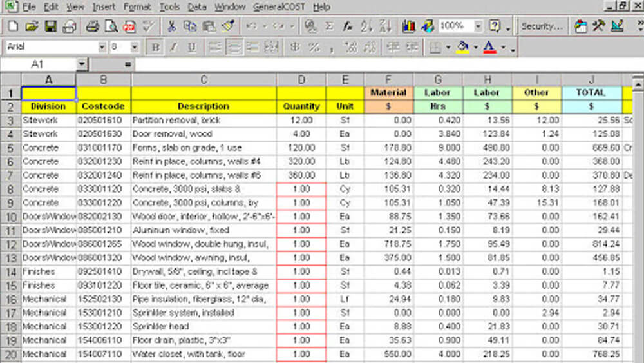Open the font size dropdown
This screenshot has width=644, height=363.
[135, 47]
